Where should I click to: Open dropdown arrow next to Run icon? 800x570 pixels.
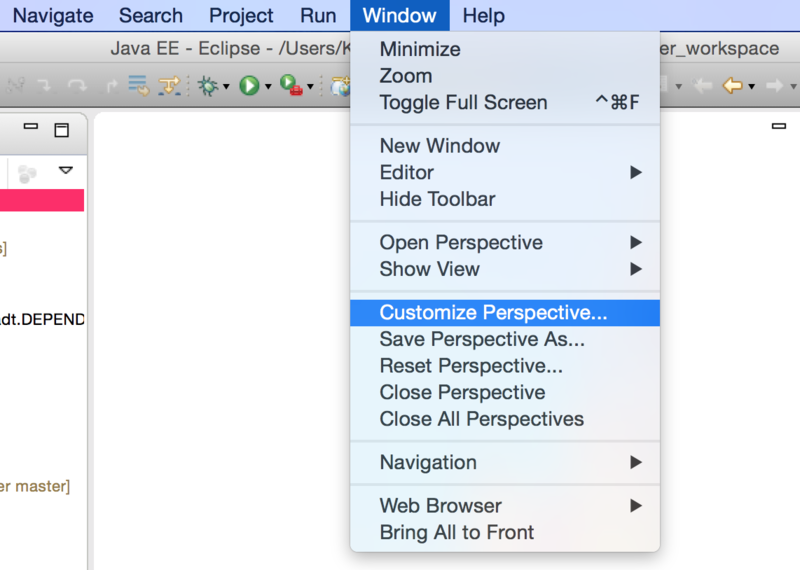pyautogui.click(x=268, y=88)
